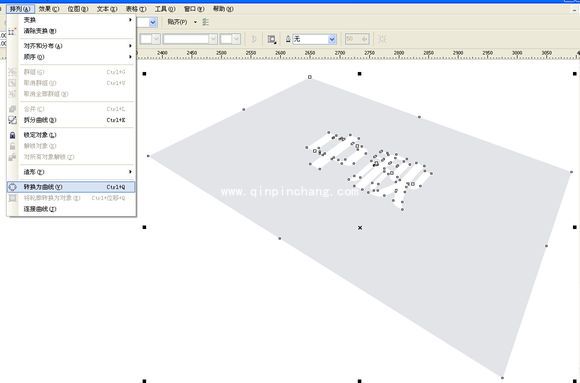Close the 排列 (Arrange) menu from menu bar

[20, 9]
